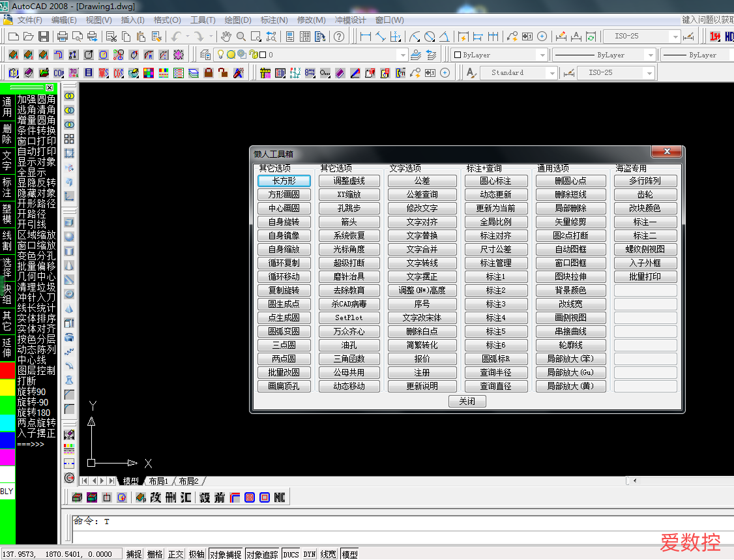Open the 标注(N) menu
Image resolution: width=734 pixels, height=560 pixels.
pyautogui.click(x=274, y=20)
